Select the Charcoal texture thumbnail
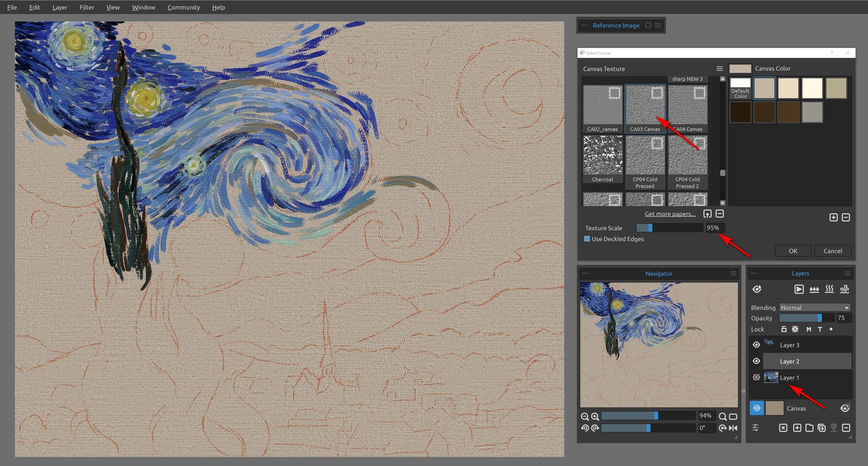 603,159
